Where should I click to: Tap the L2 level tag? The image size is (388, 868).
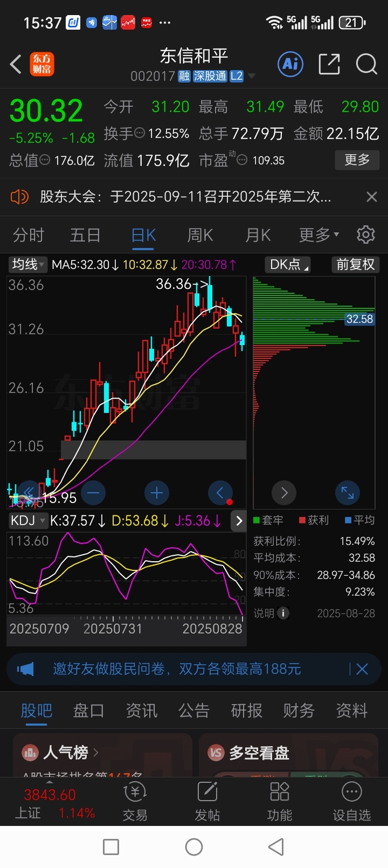237,77
